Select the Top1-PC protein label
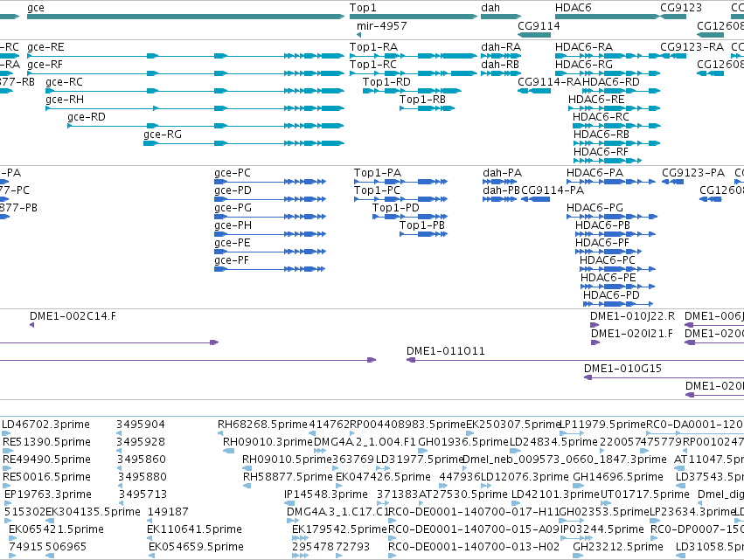This screenshot has width=744, height=560. (x=377, y=190)
